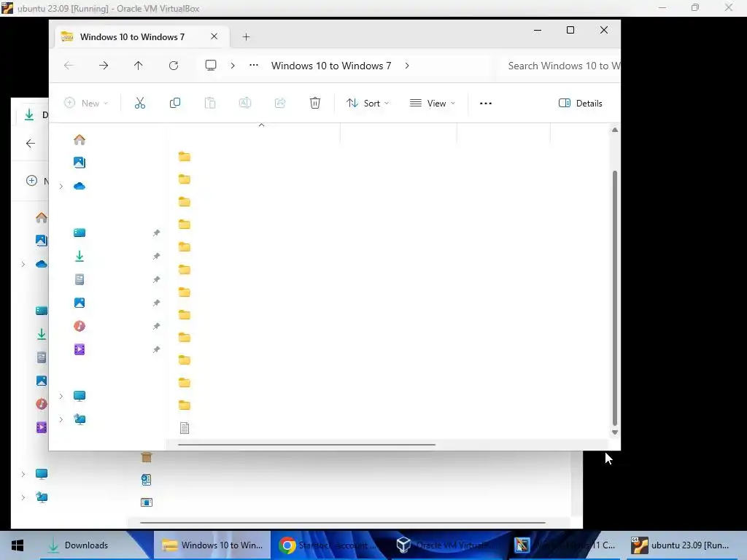
Task: Click the Delete trash can icon
Action: (315, 103)
